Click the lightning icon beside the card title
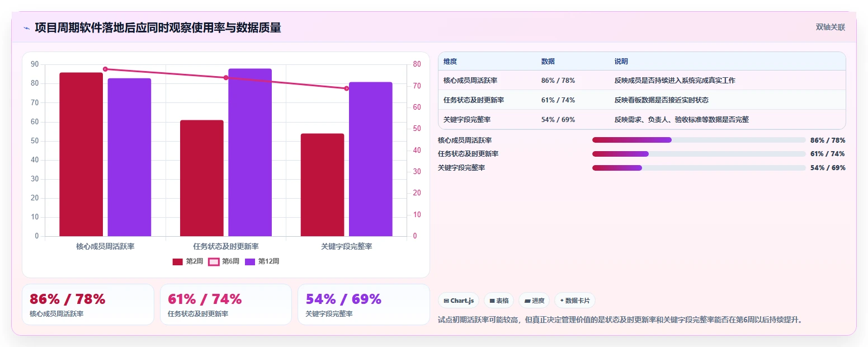 click(26, 28)
